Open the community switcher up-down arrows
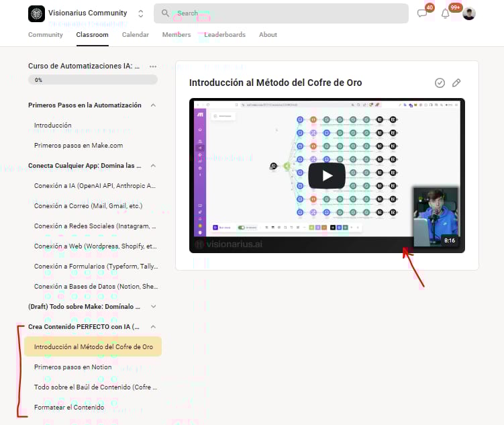Viewport: 504px width, 425px height. click(x=140, y=13)
